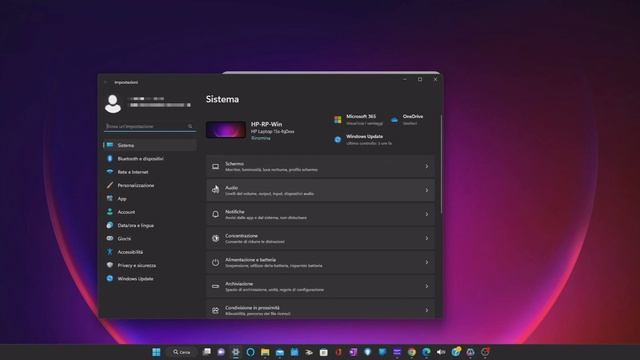Click the Accessibilità figure icon
Screen dimensions: 640x360
pyautogui.click(x=110, y=252)
